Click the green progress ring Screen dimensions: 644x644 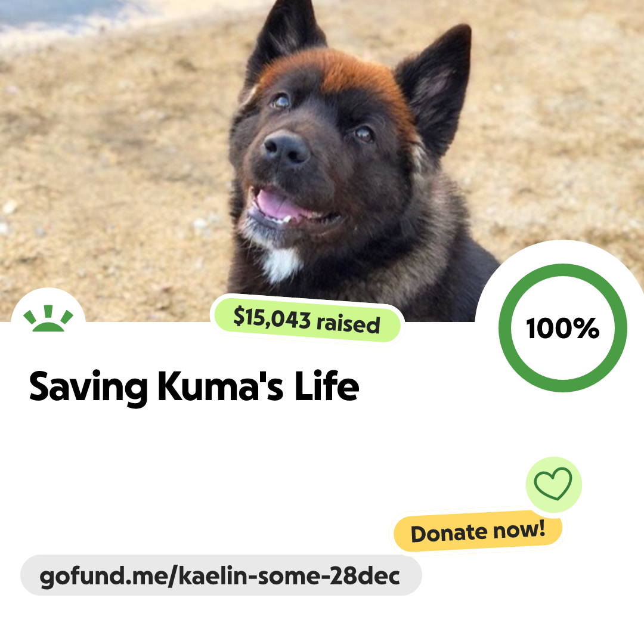tap(563, 328)
